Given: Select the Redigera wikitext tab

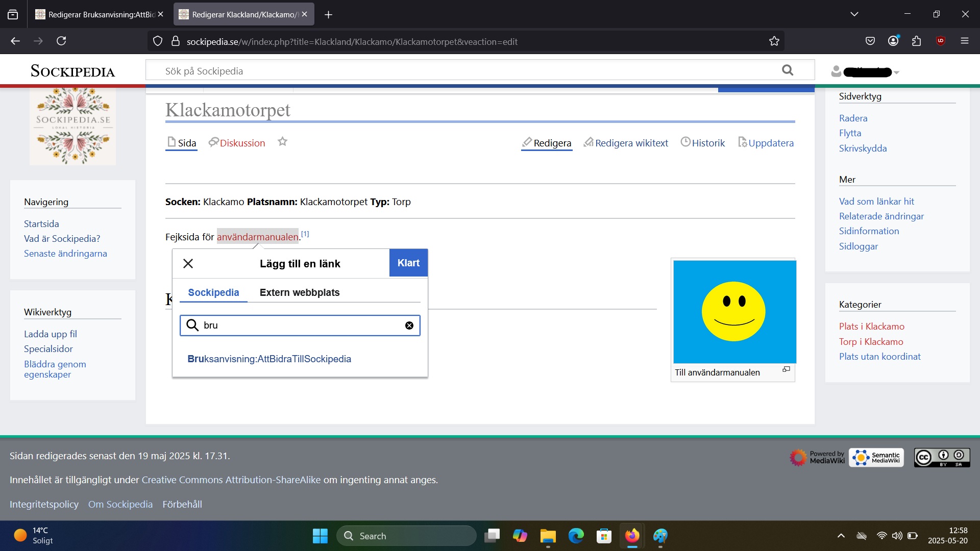Looking at the screenshot, I should click(626, 143).
